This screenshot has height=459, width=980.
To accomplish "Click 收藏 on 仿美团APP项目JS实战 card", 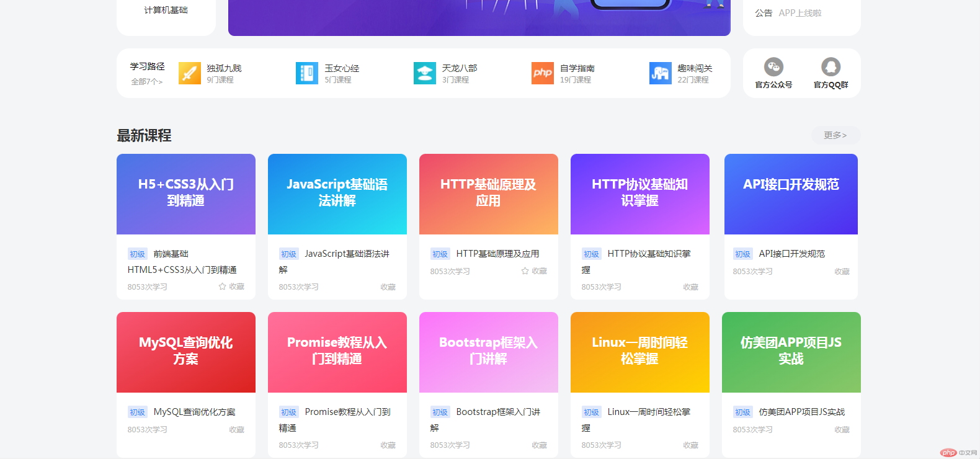I will tap(842, 430).
